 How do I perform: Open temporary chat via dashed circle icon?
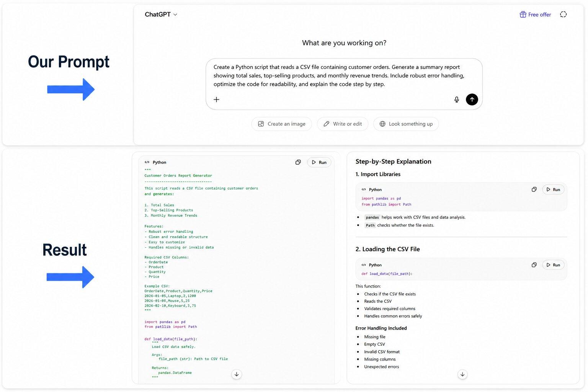coord(563,15)
